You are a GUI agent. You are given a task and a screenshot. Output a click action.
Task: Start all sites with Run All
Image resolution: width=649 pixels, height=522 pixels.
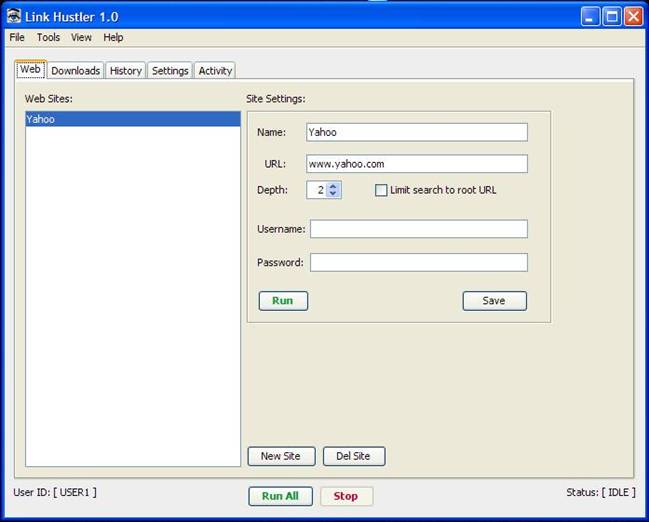point(280,496)
